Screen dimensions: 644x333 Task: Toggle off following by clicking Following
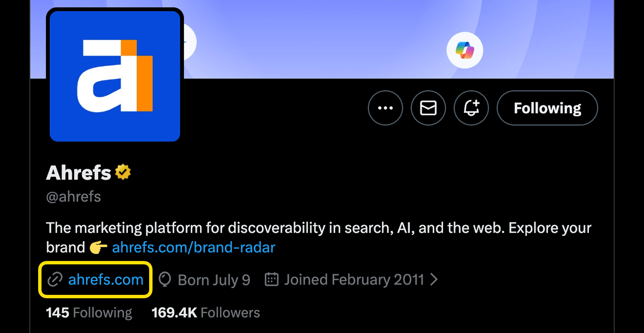pos(547,108)
